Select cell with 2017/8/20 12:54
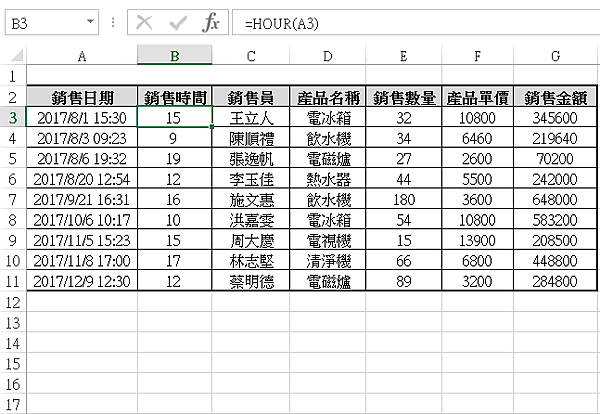 82,179
